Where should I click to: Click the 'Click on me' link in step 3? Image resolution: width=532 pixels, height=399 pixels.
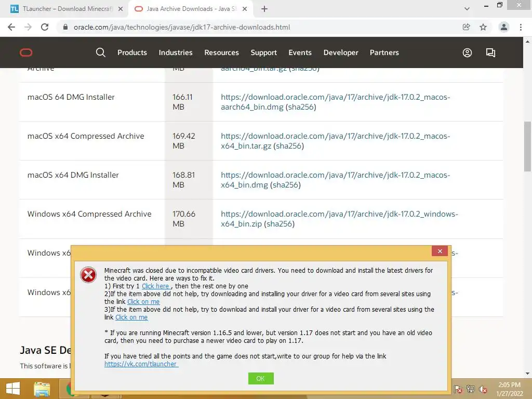pos(131,317)
